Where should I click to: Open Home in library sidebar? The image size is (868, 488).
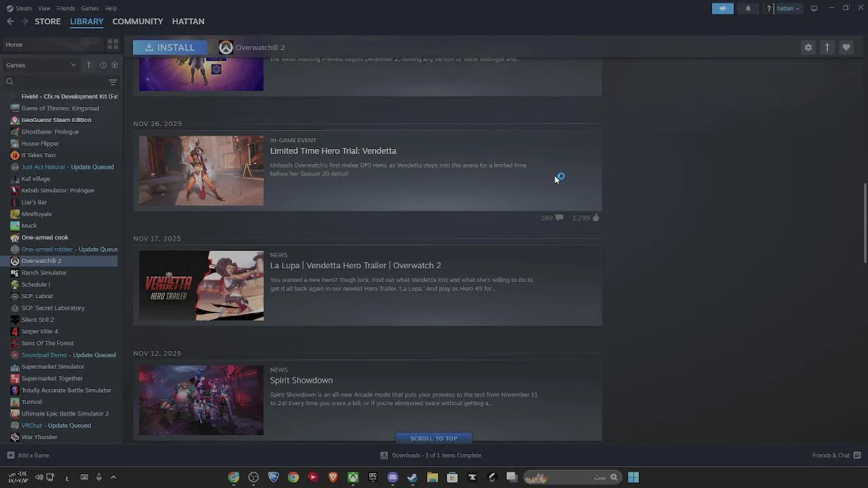(52, 45)
